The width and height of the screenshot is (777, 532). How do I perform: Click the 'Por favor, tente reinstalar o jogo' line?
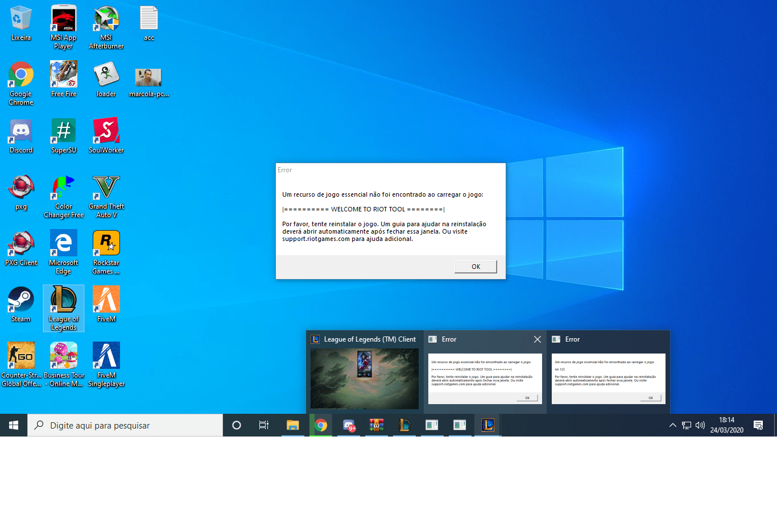point(385,224)
